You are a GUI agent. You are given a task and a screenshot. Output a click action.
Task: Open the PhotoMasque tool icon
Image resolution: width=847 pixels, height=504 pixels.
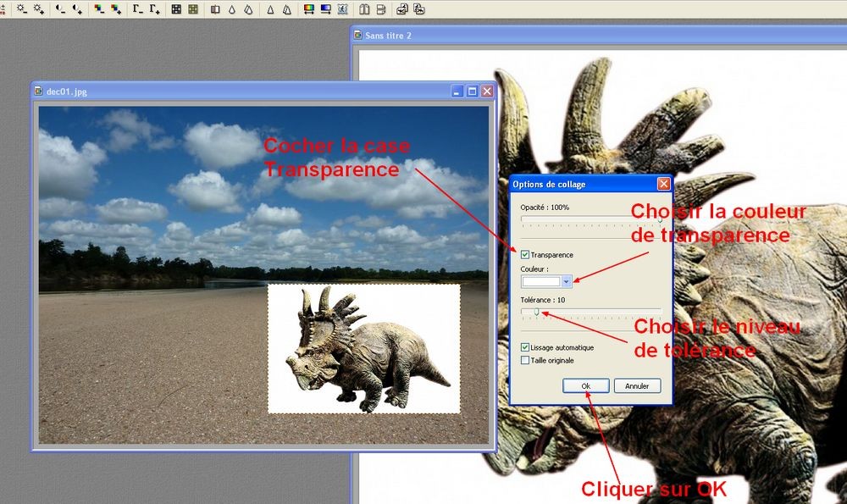(342, 9)
